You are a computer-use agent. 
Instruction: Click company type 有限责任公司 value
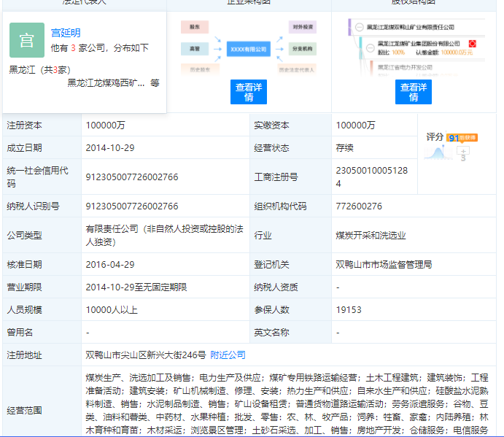(x=164, y=236)
